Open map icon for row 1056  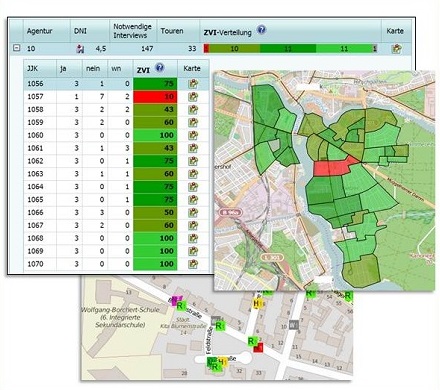tap(193, 84)
